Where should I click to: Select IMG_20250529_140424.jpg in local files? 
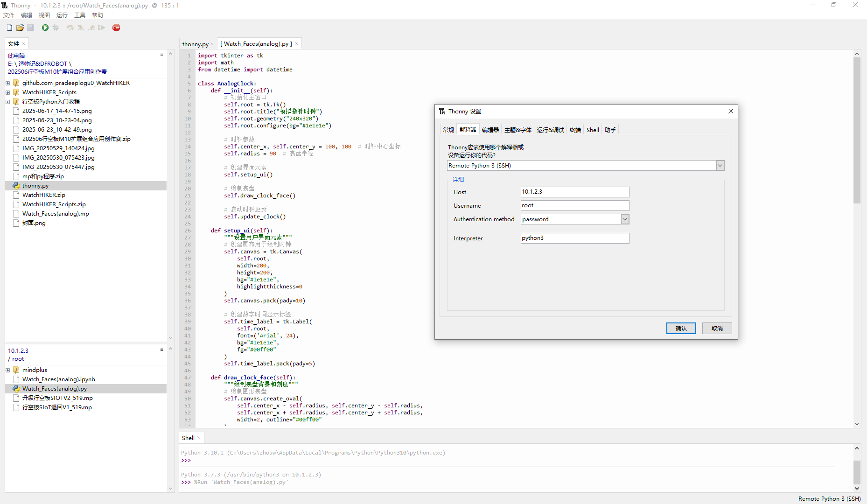click(58, 148)
